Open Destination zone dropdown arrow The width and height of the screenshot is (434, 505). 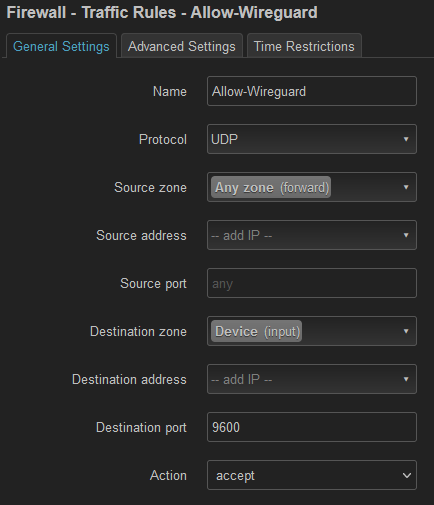(x=406, y=331)
